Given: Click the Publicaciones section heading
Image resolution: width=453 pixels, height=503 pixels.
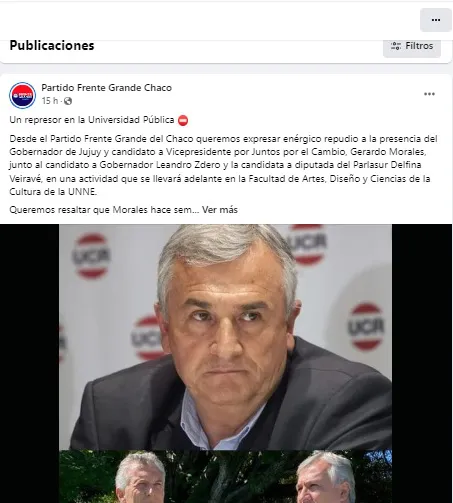Looking at the screenshot, I should coord(52,46).
